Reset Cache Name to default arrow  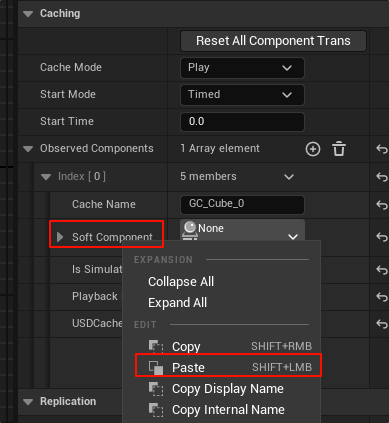pos(382,204)
